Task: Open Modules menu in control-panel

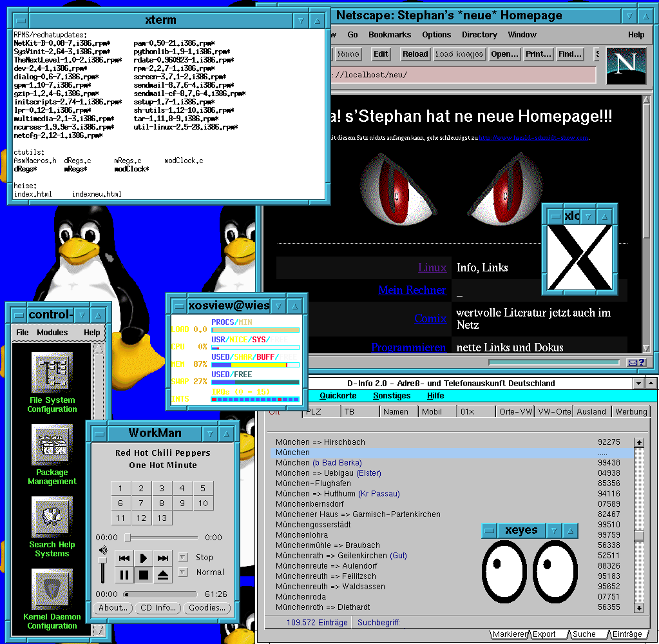Action: click(x=52, y=332)
